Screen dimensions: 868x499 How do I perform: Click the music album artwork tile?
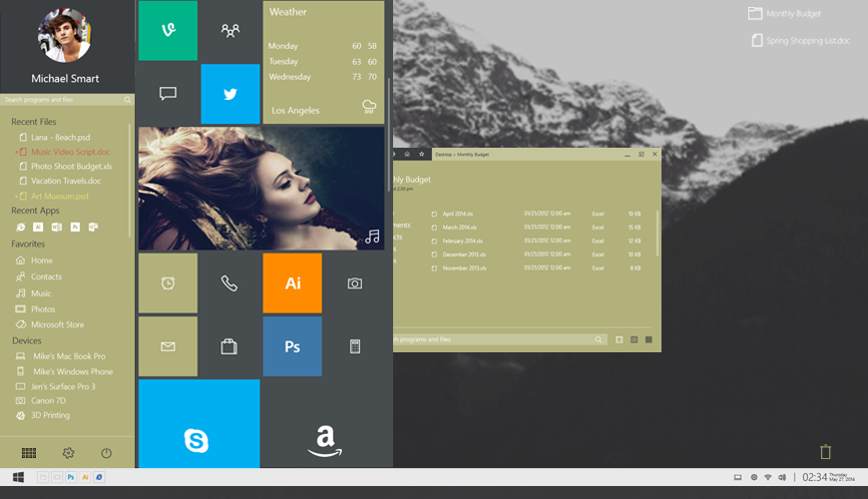point(261,188)
